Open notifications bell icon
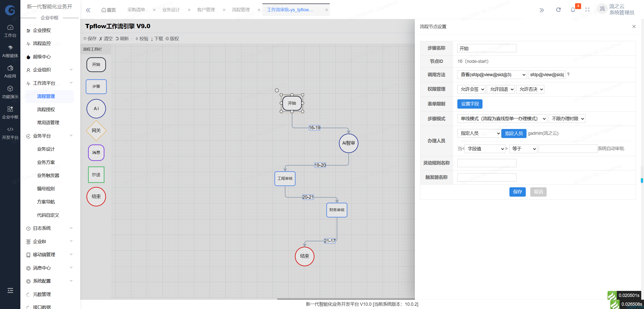This screenshot has height=309, width=644. [573, 10]
